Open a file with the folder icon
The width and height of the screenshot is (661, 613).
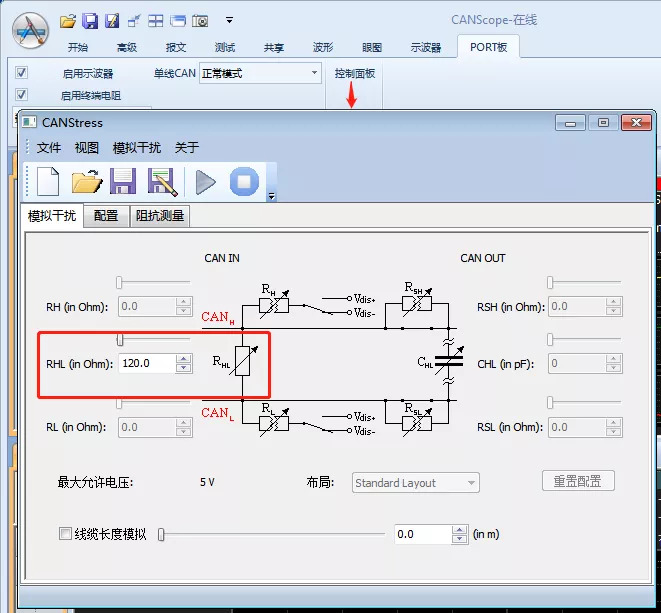pos(87,181)
